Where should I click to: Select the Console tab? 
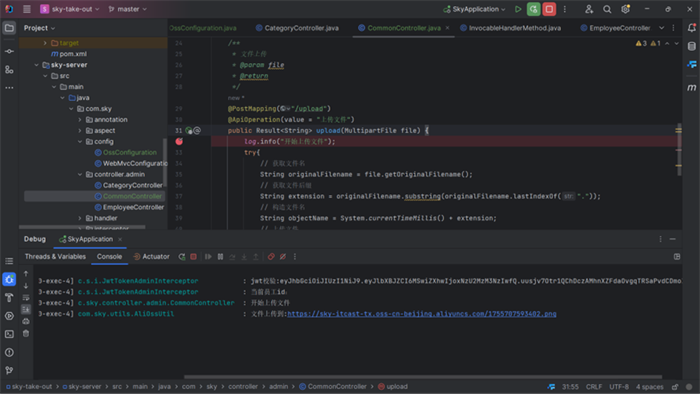tap(109, 257)
